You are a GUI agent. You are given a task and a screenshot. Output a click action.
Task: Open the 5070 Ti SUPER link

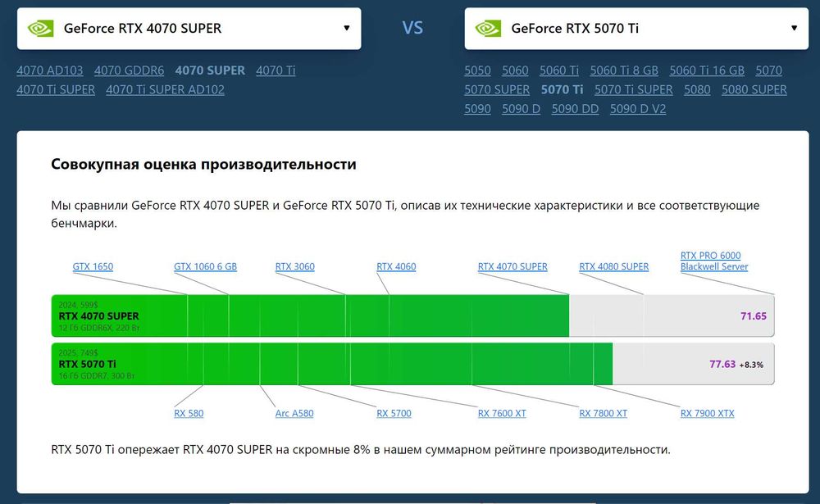click(x=633, y=90)
